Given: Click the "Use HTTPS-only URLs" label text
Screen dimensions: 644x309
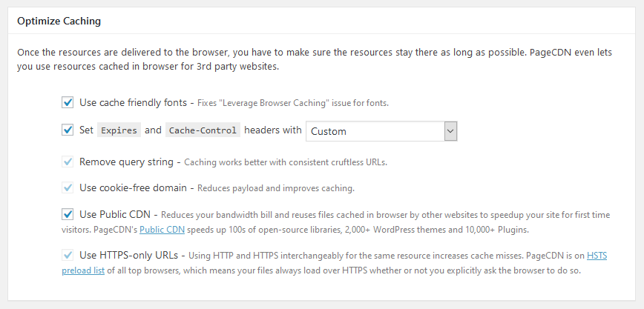Looking at the screenshot, I should coord(128,256).
